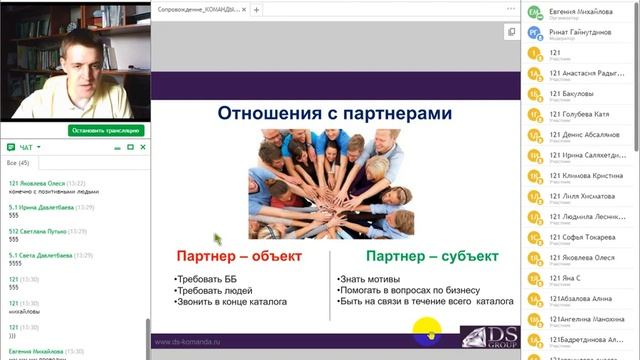This screenshot has height=360, width=640.
Task: Click slide heading Партнер – объект
Action: click(x=239, y=256)
